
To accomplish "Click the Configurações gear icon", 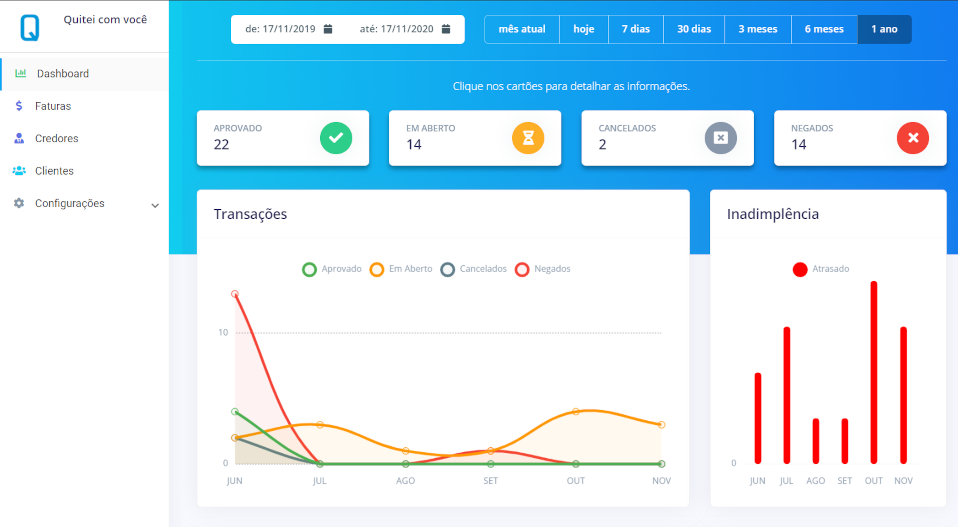I will (x=19, y=203).
